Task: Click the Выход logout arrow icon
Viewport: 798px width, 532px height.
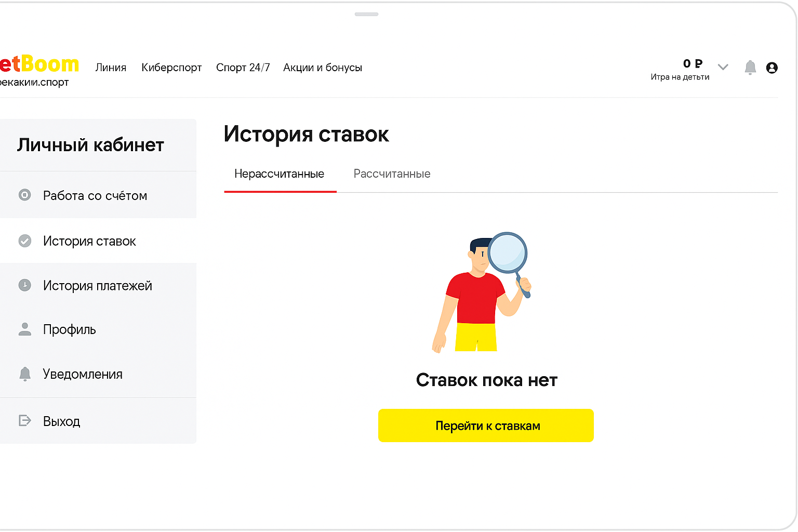Action: [x=24, y=421]
